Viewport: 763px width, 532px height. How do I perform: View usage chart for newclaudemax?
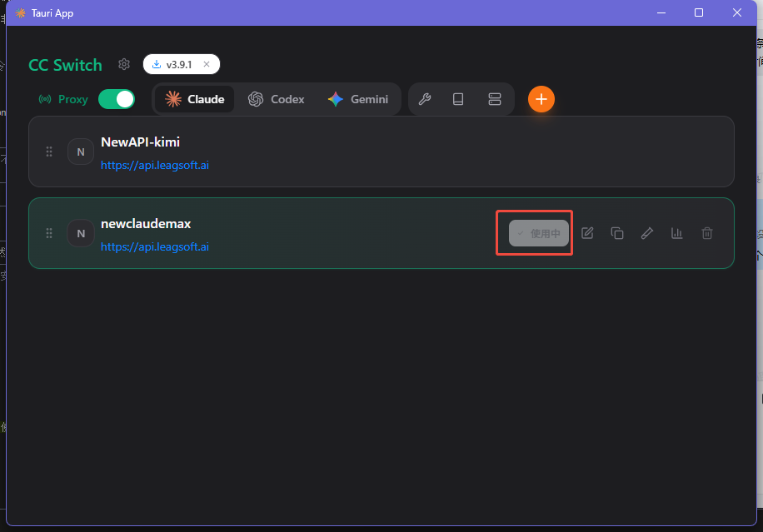click(x=677, y=233)
